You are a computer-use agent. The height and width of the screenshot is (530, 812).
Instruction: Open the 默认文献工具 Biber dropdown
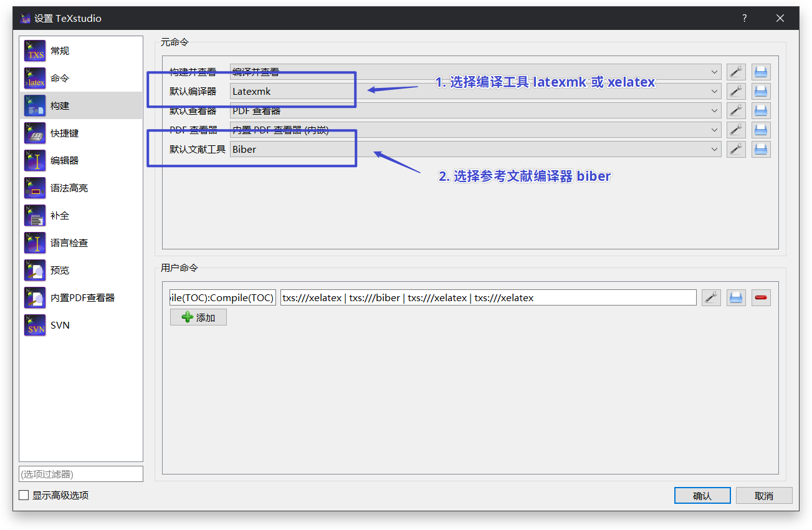[x=475, y=149]
